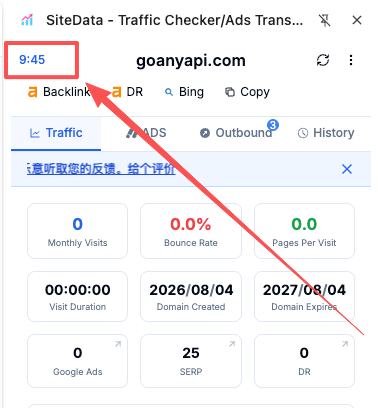
Task: Switch to the Outbound tab
Action: coord(236,133)
